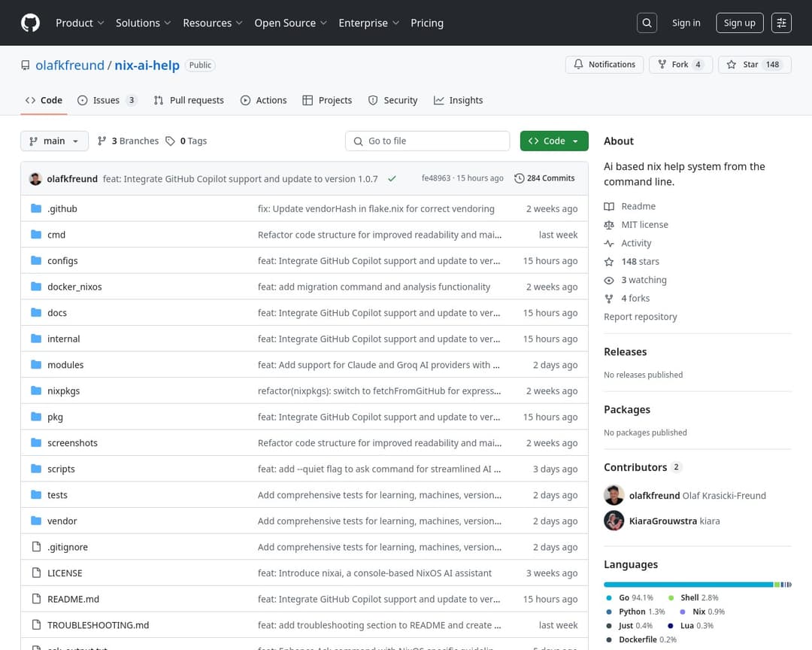Open the pkg folder
The height and width of the screenshot is (650, 812).
[x=55, y=417]
